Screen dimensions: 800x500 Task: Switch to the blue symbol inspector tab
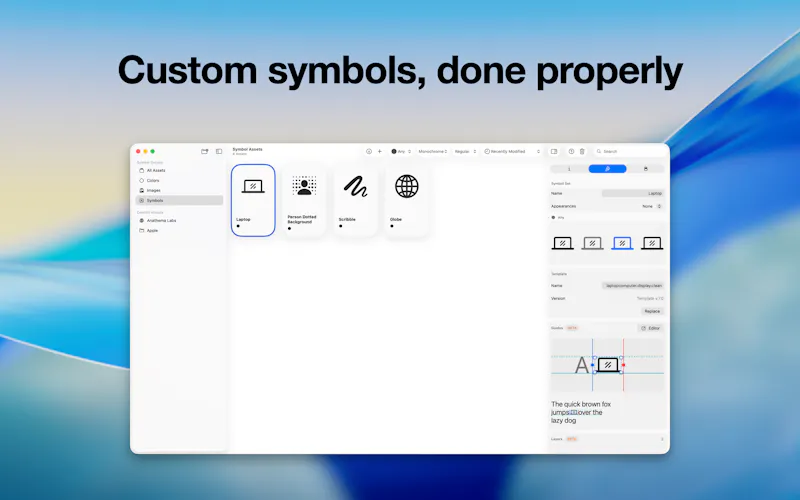[x=607, y=169]
